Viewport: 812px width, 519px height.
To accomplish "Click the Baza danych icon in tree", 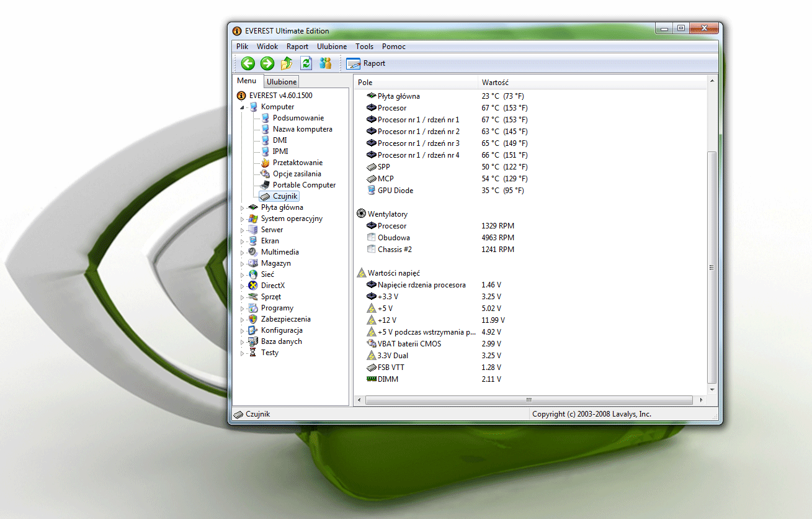I will 253,341.
